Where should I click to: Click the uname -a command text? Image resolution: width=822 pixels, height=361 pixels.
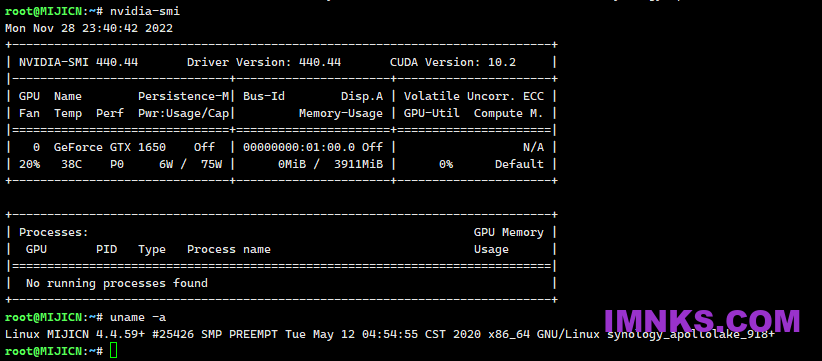[x=138, y=317]
